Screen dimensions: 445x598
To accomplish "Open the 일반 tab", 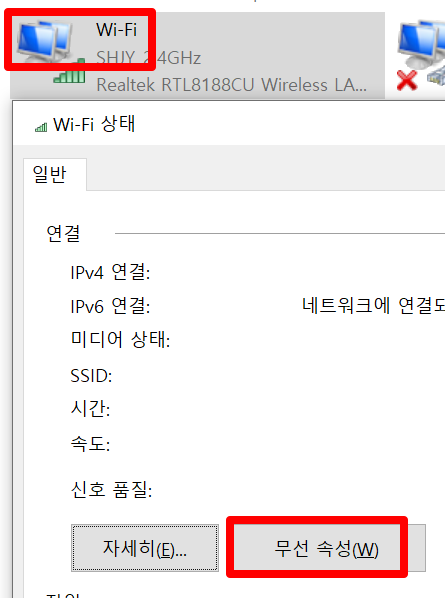I will (55, 175).
